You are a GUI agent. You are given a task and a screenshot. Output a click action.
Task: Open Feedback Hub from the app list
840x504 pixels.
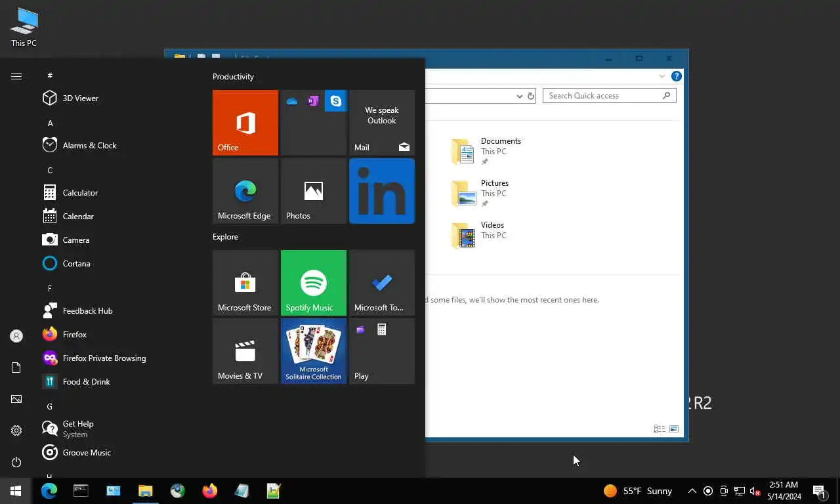click(117, 311)
